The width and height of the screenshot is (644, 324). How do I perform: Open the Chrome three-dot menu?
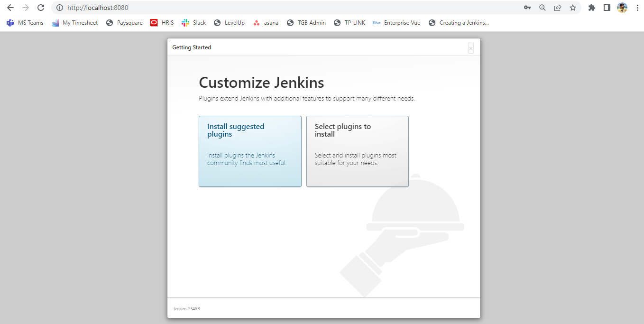click(x=637, y=8)
